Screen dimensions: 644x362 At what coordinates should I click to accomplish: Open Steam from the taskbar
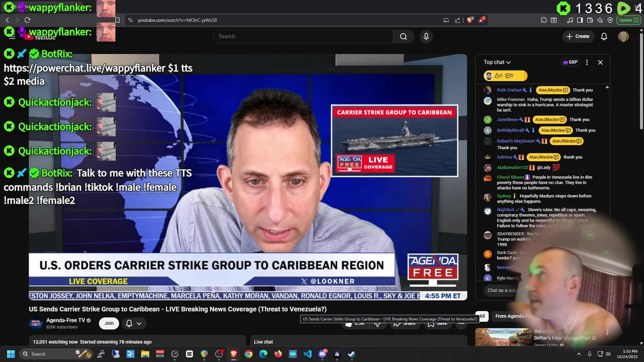tap(352, 354)
